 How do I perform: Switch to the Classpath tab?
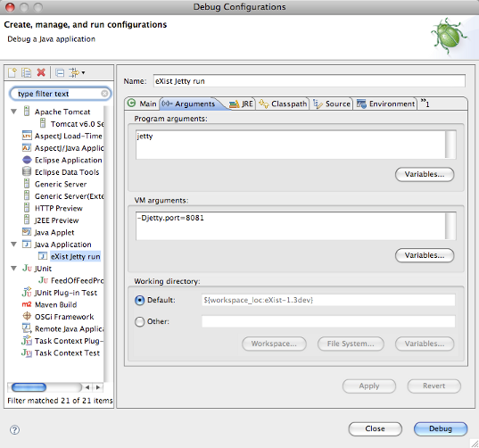(283, 104)
